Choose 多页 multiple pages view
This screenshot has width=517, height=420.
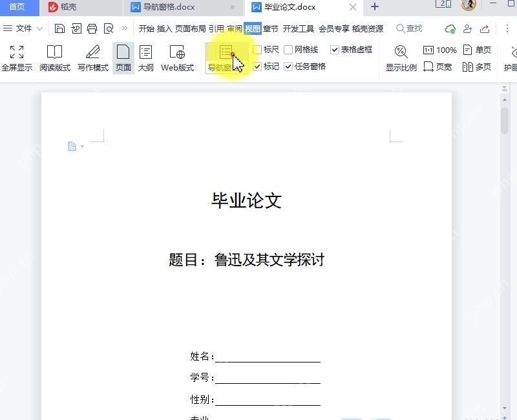pyautogui.click(x=477, y=67)
